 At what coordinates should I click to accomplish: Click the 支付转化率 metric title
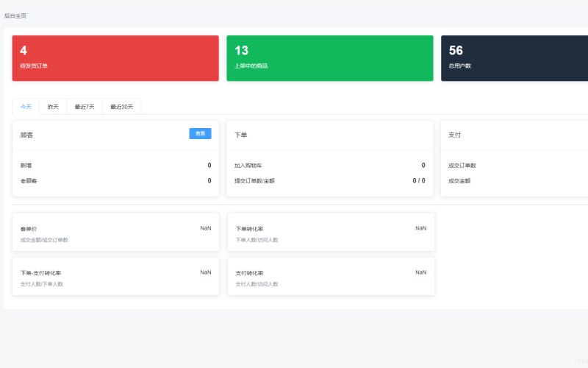249,273
